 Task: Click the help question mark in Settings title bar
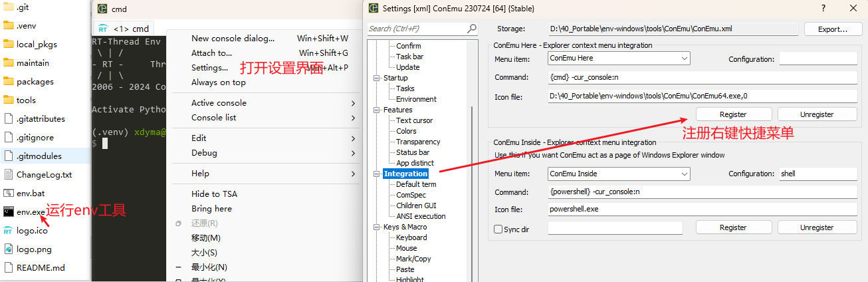tap(823, 9)
